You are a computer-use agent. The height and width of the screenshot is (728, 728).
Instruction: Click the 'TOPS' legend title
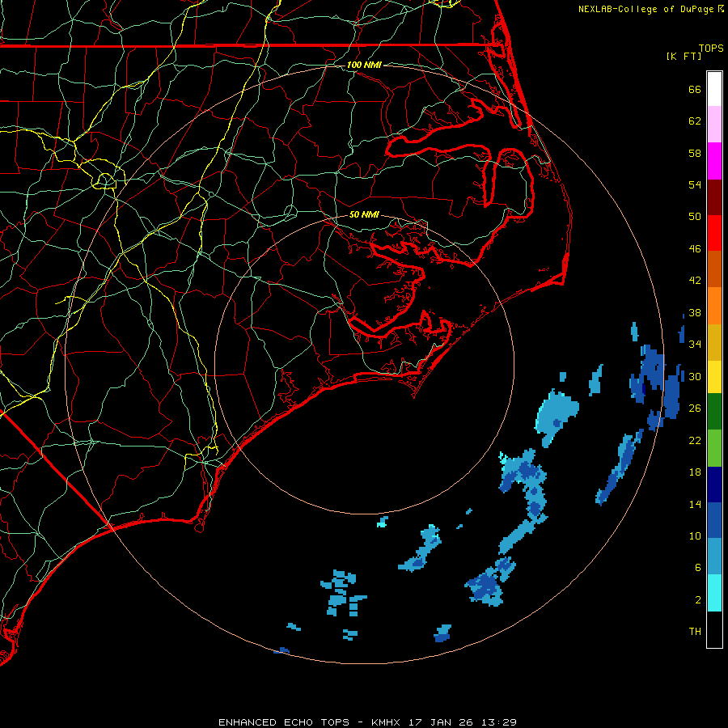[711, 49]
